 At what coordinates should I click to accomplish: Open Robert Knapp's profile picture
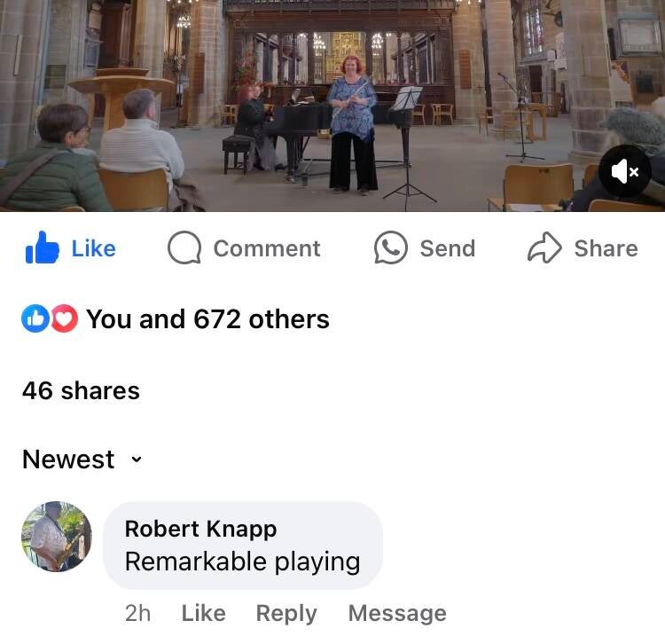click(x=57, y=537)
